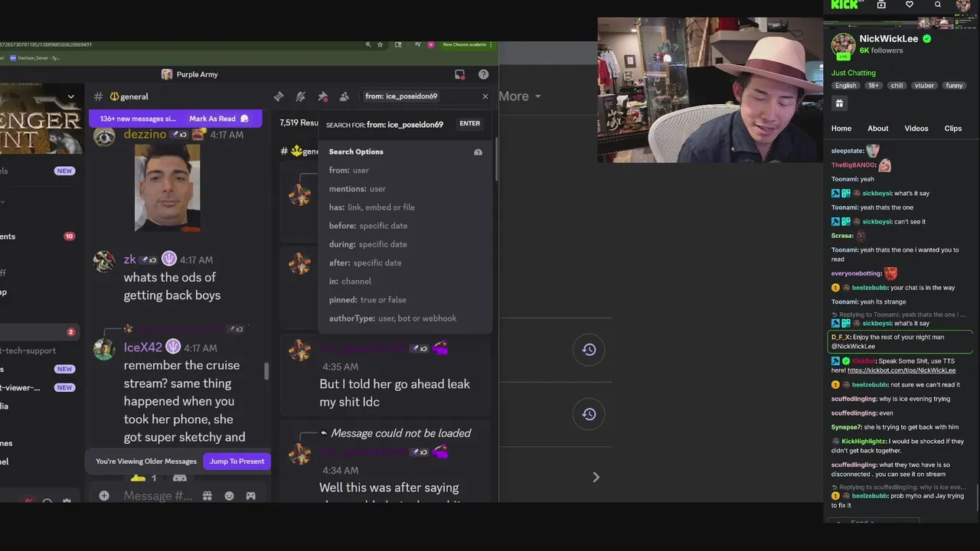Screen dimensions: 980x551
Task: Expand the server name dropdown chevron
Action: pyautogui.click(x=71, y=96)
